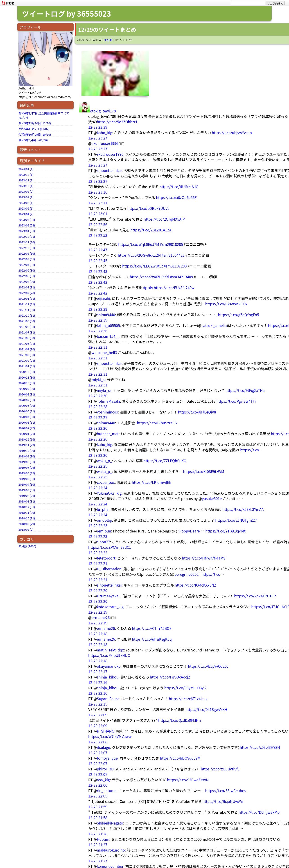
Task: Open the https://t.co/ZZLPQbSuKO link
Action: pos(165,461)
